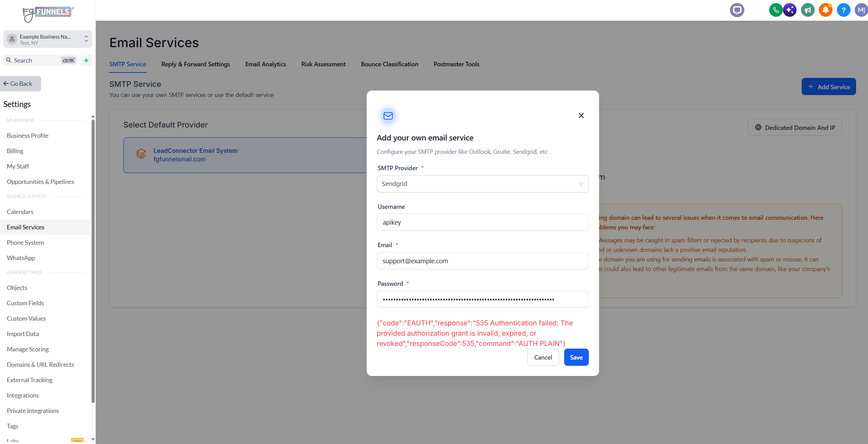Click the Cancel button in dialog
868x444 pixels.
543,357
